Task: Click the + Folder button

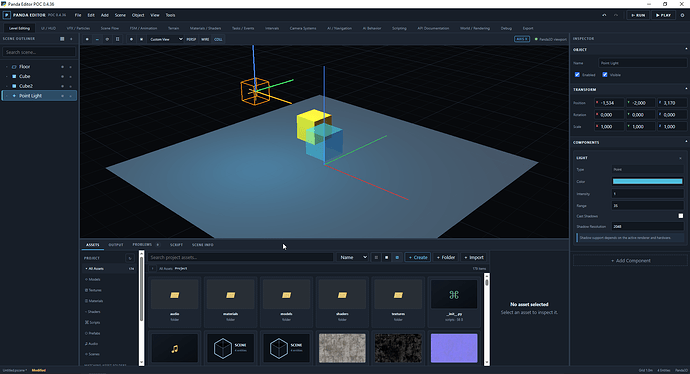Action: [446, 257]
